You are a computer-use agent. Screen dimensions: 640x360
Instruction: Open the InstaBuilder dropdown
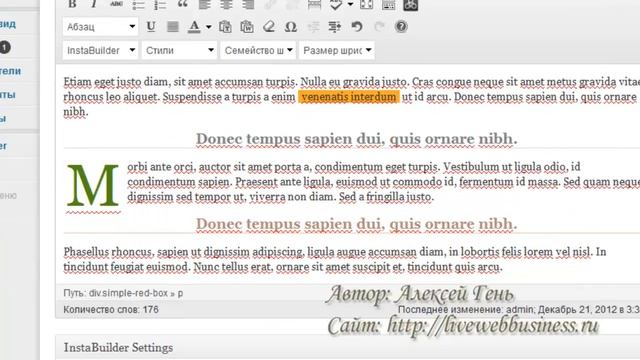click(x=100, y=51)
